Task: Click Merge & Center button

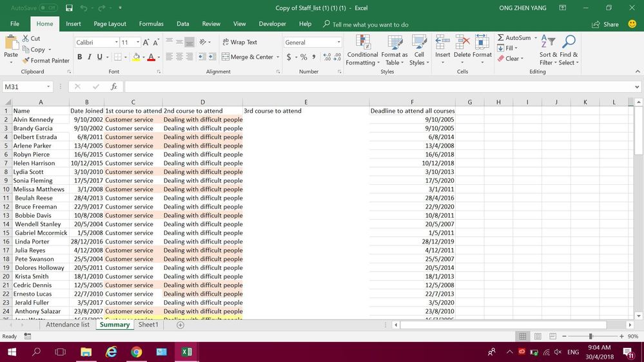Action: (248, 57)
